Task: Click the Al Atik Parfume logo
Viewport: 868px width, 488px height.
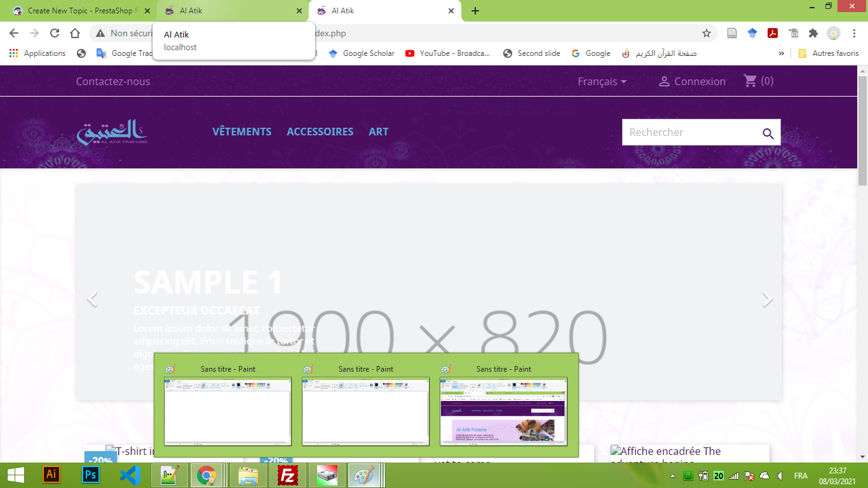Action: click(x=112, y=132)
